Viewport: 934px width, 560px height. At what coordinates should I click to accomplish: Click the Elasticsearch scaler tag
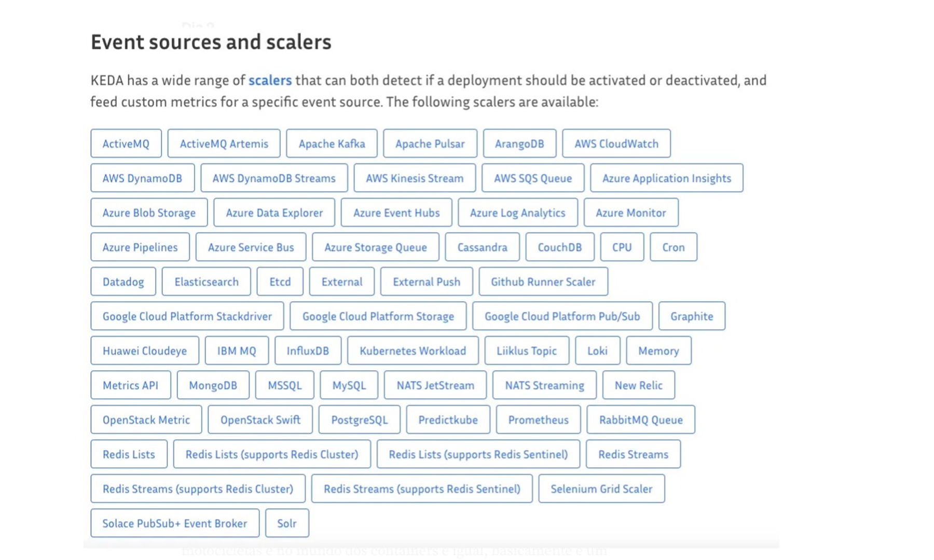point(206,282)
